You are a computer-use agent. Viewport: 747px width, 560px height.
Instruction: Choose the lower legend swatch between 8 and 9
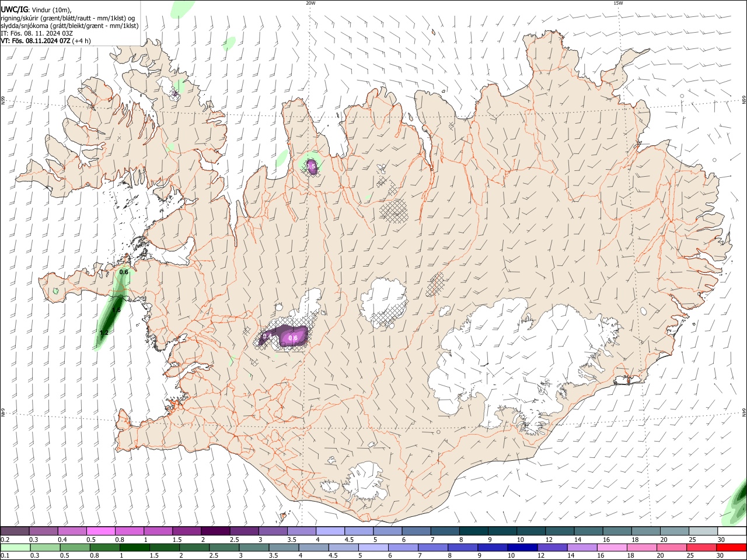[463, 547]
